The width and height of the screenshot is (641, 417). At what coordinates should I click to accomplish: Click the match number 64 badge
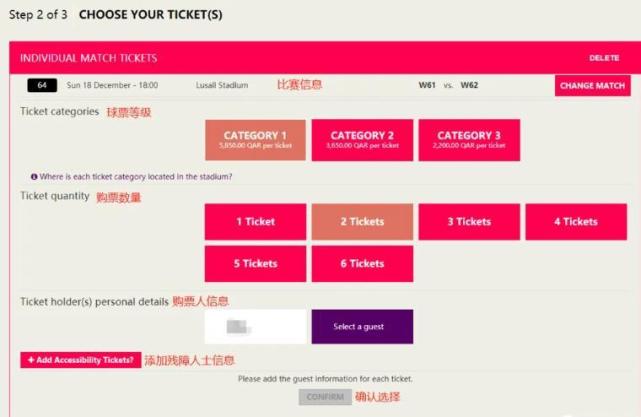[x=42, y=86]
